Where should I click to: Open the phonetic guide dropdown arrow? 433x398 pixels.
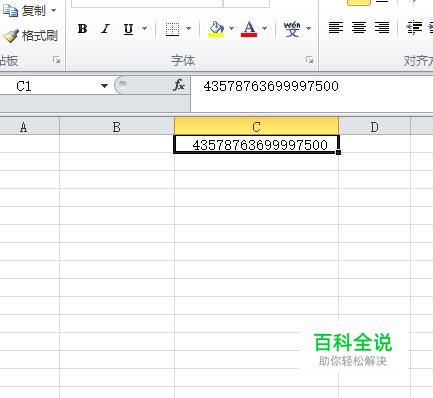(x=309, y=29)
